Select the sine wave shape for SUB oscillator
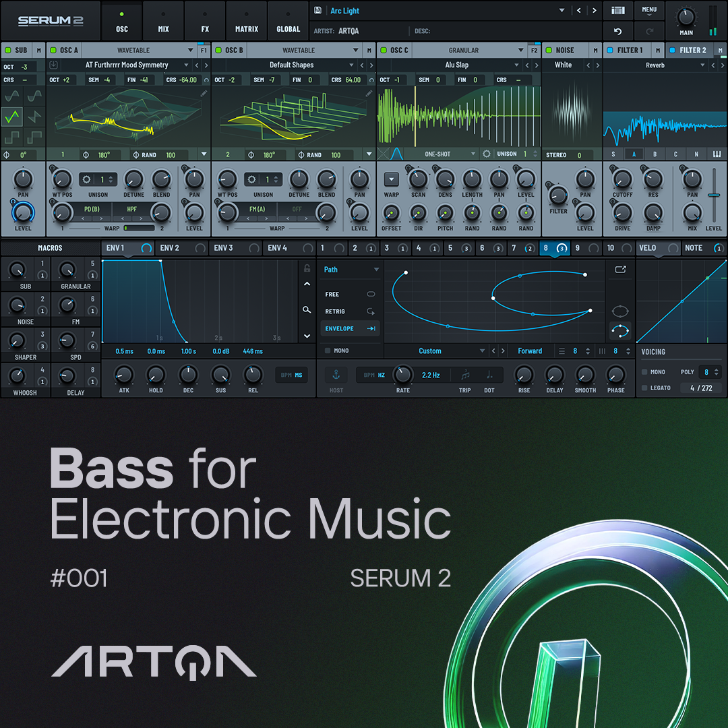The height and width of the screenshot is (728, 728). [x=12, y=96]
